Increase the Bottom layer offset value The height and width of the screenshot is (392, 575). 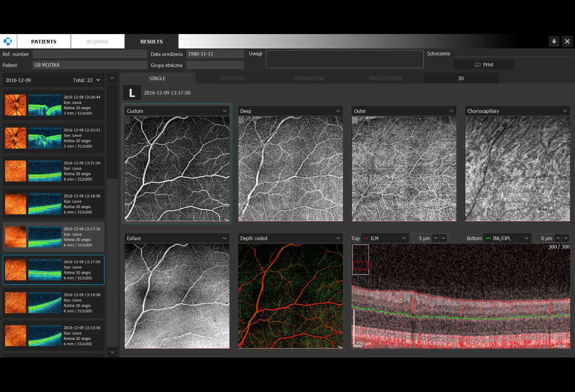558,238
